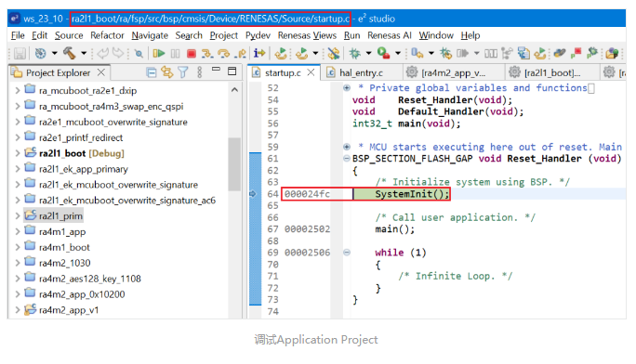The width and height of the screenshot is (636, 364).
Task: Select the ra2l1_ek_app_primary project
Action: (x=84, y=169)
